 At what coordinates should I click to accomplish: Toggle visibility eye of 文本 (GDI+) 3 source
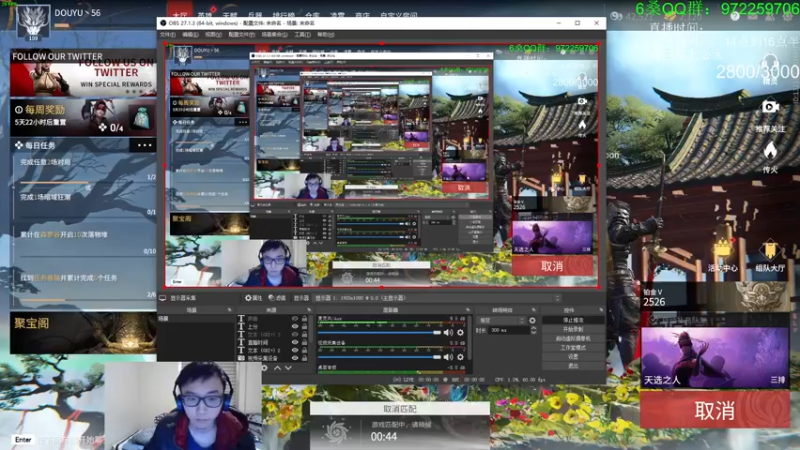point(295,335)
